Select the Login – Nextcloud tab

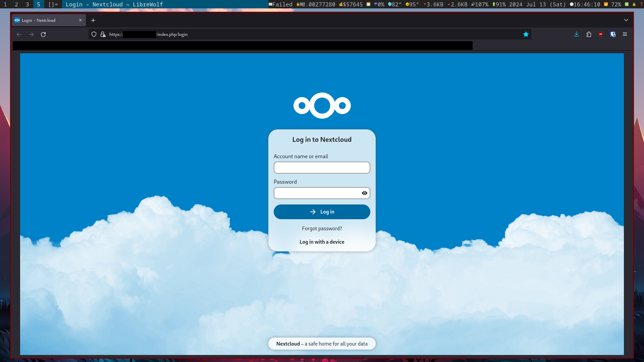click(44, 20)
